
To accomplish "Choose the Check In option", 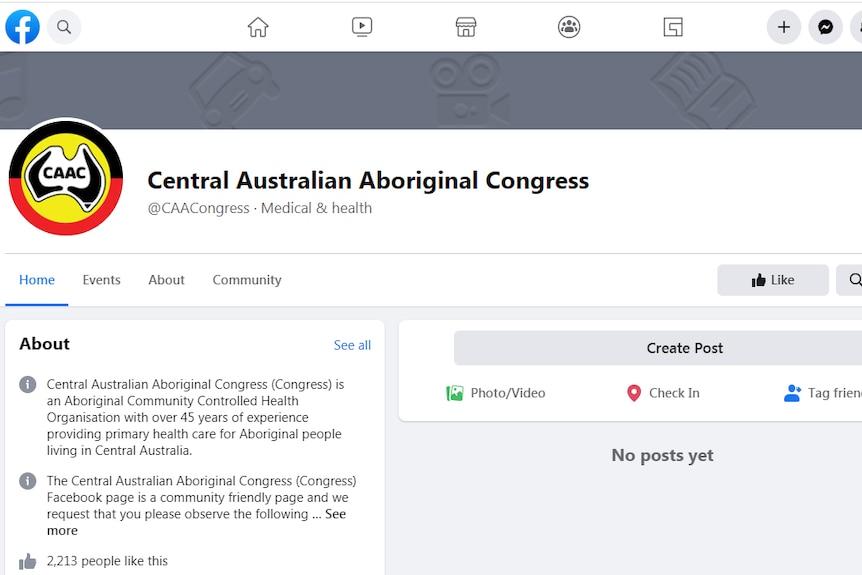I will tap(664, 393).
